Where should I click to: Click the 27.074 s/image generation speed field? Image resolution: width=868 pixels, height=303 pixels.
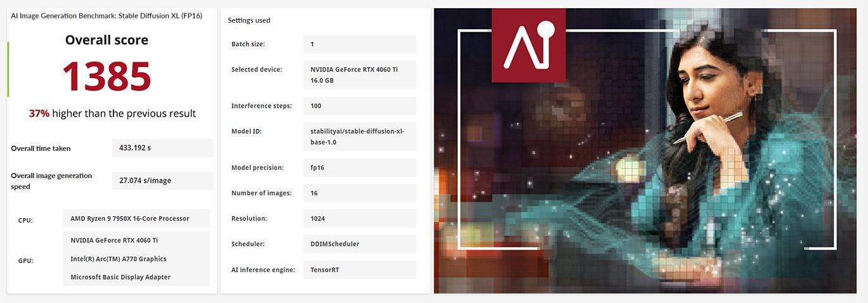click(162, 181)
